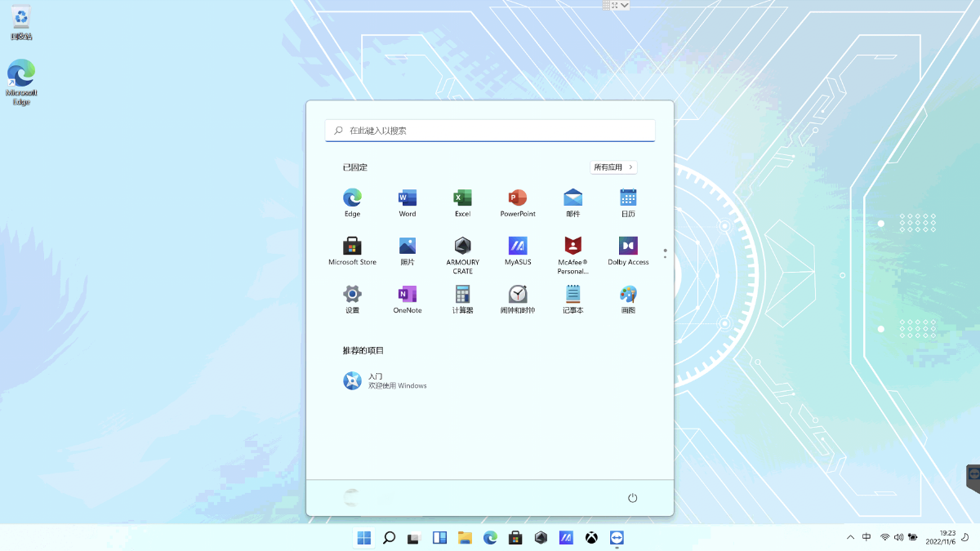
Task: Open the battery tray icon
Action: [911, 537]
